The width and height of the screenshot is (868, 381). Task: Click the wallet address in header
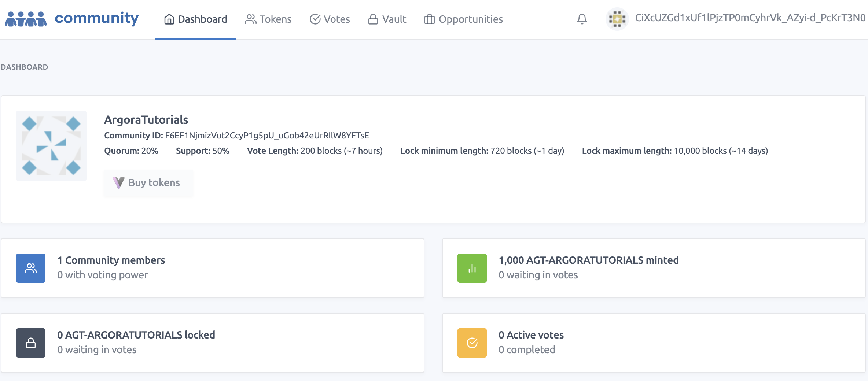click(750, 18)
